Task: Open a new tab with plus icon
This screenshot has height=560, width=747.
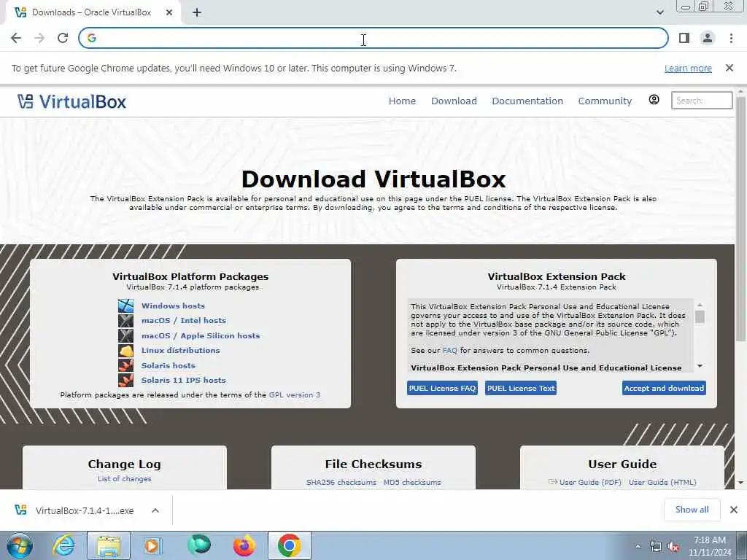Action: point(197,13)
